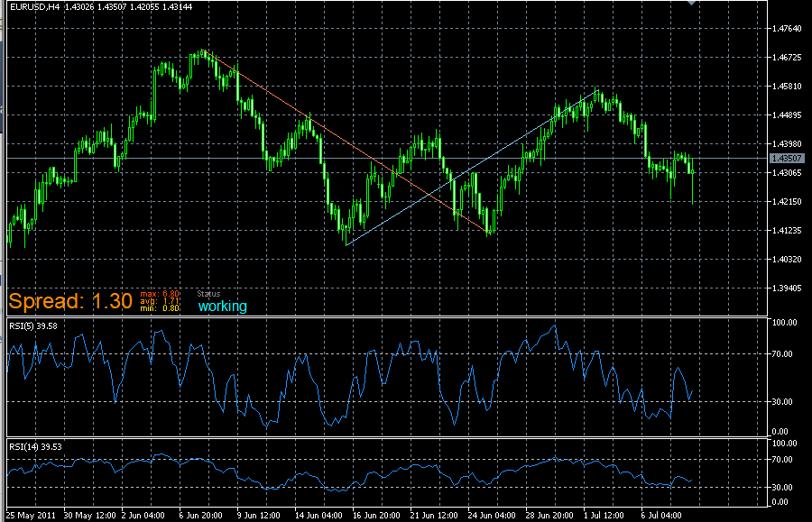The image size is (812, 522).
Task: Click the 2 Jun 04:00 time label
Action: (143, 516)
